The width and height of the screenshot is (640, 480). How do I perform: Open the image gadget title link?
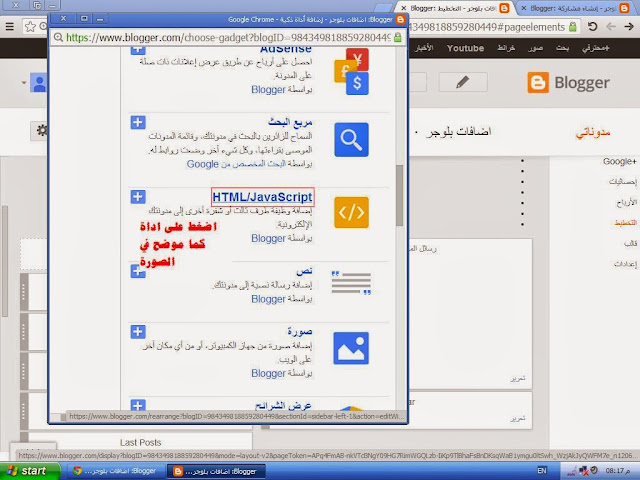pyautogui.click(x=300, y=331)
